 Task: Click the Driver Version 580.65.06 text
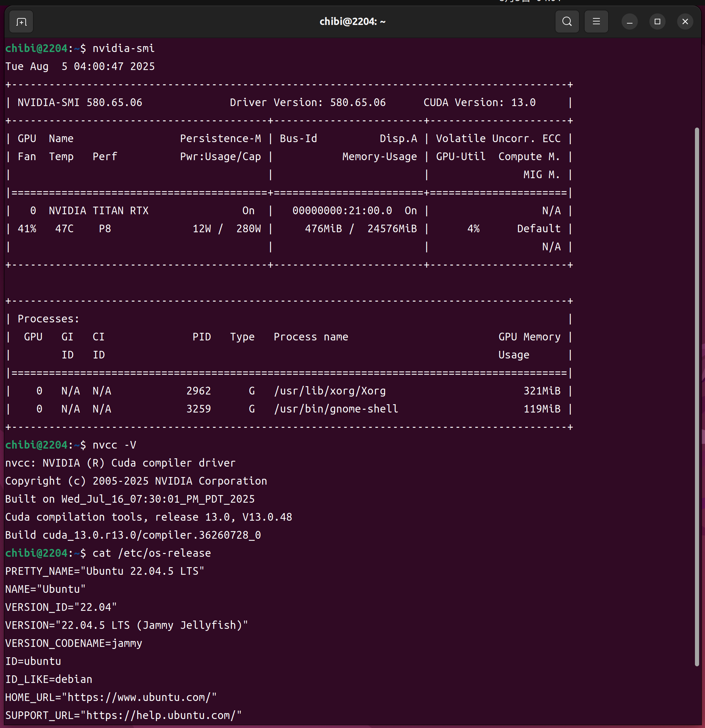tap(308, 103)
